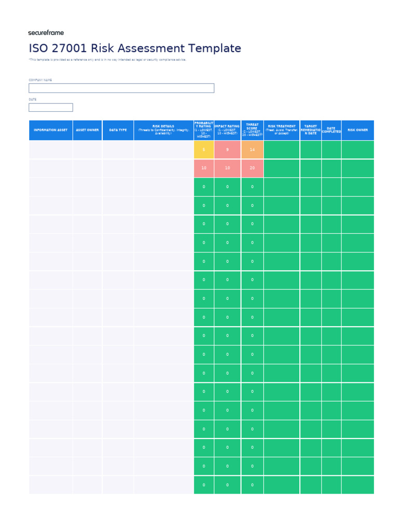Select the Risk Owner column header
The height and width of the screenshot is (532, 399).
coord(357,130)
